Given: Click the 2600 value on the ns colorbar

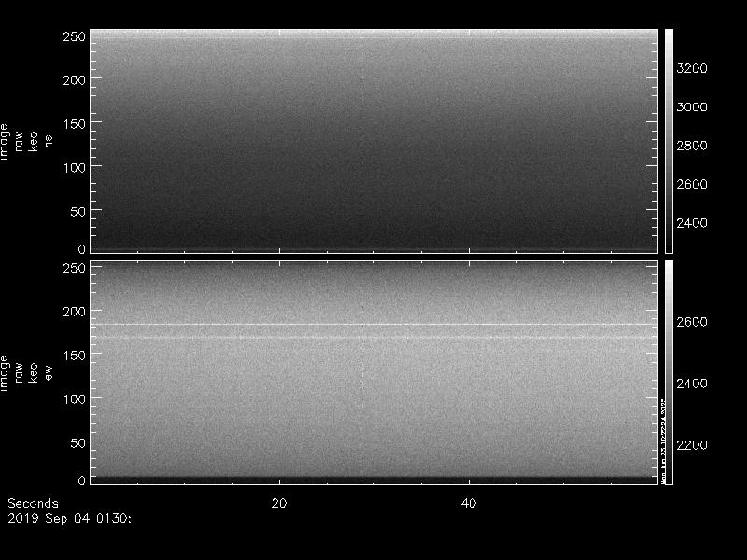Looking at the screenshot, I should click(692, 184).
